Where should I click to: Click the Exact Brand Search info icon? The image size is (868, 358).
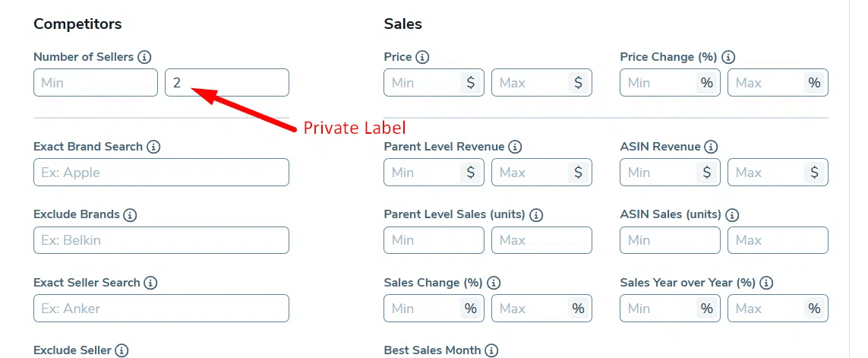153,147
